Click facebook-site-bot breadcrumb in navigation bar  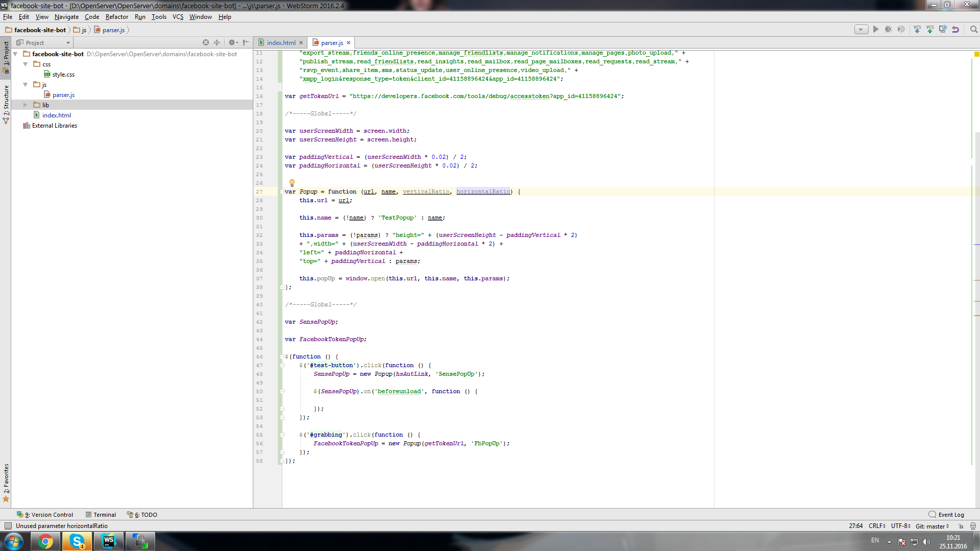pyautogui.click(x=36, y=30)
